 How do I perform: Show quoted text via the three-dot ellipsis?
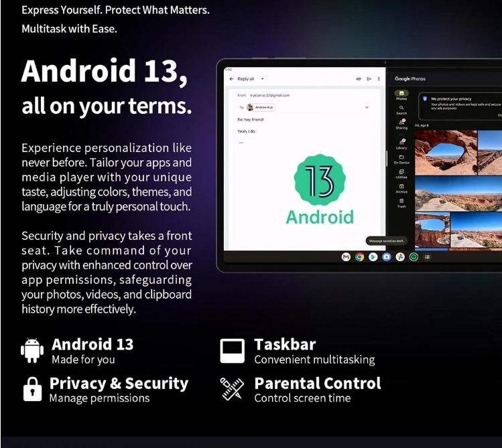pos(241,143)
